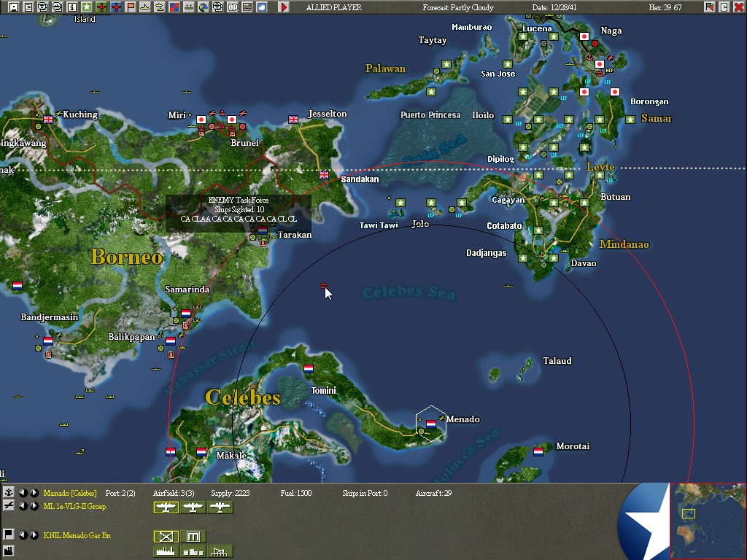The width and height of the screenshot is (747, 560).
Task: Click the blocks button in bottom row
Action: (x=193, y=551)
